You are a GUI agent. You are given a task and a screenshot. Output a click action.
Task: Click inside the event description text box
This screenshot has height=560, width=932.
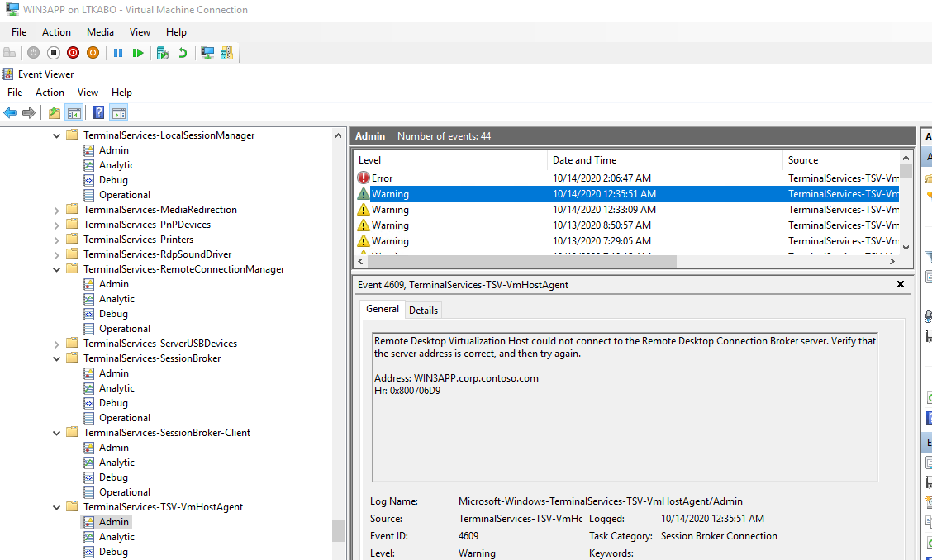coord(625,406)
